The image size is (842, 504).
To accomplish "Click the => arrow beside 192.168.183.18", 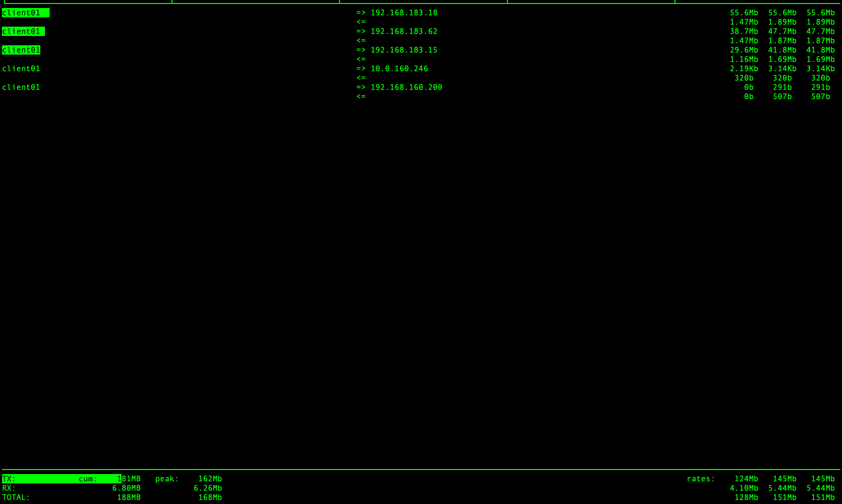I will point(361,13).
